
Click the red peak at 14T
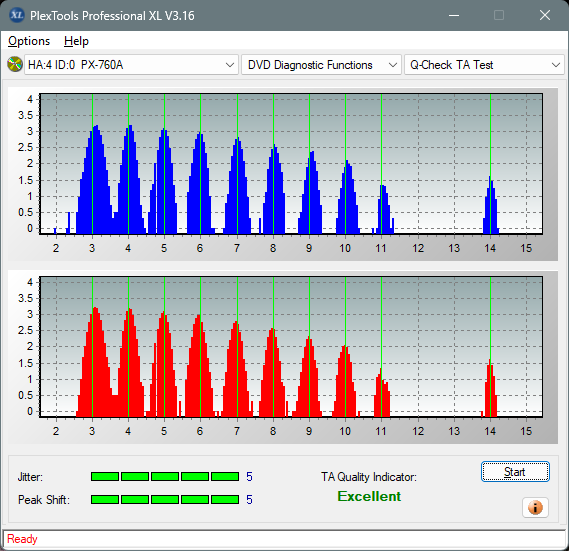click(490, 388)
